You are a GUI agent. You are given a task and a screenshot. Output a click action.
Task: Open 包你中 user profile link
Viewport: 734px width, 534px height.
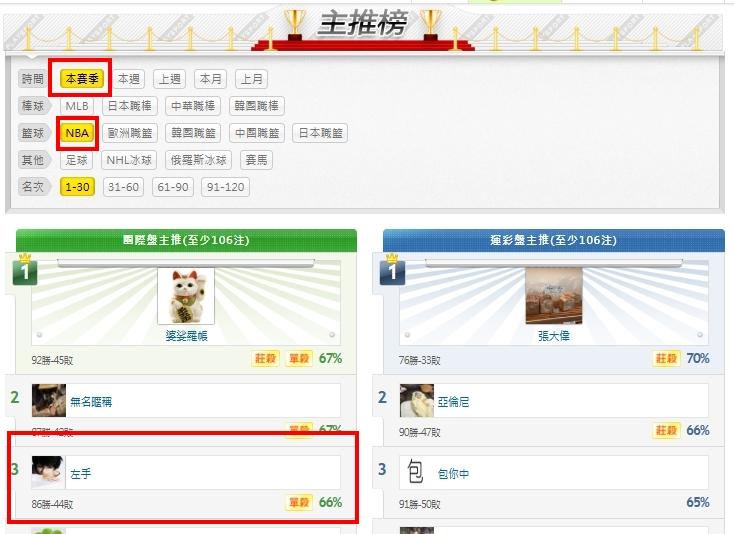[x=454, y=474]
